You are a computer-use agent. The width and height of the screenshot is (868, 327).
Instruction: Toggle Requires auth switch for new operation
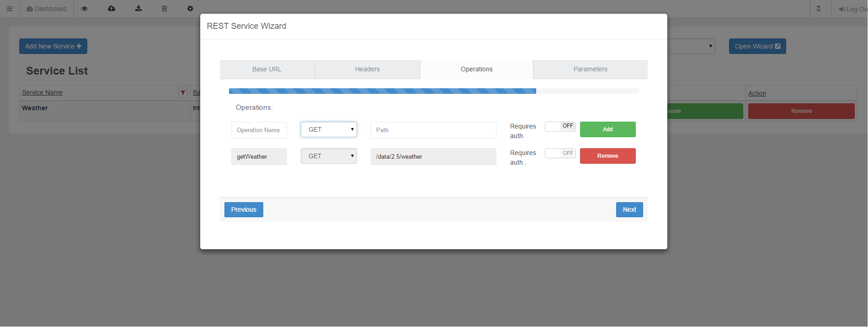tap(560, 126)
